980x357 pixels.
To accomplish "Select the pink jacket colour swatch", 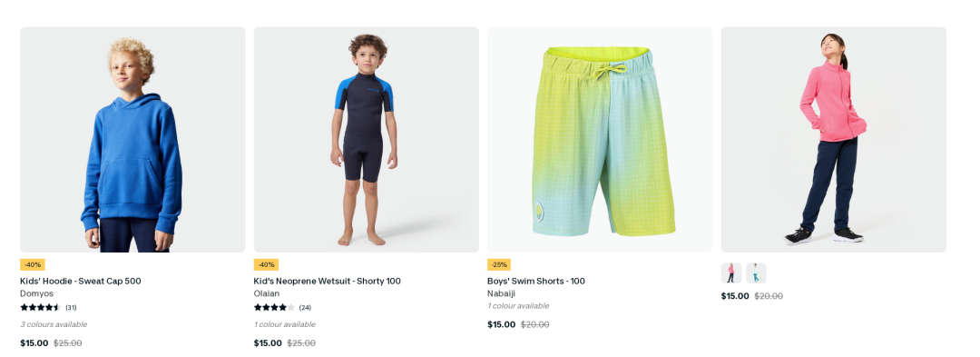I will 731,273.
